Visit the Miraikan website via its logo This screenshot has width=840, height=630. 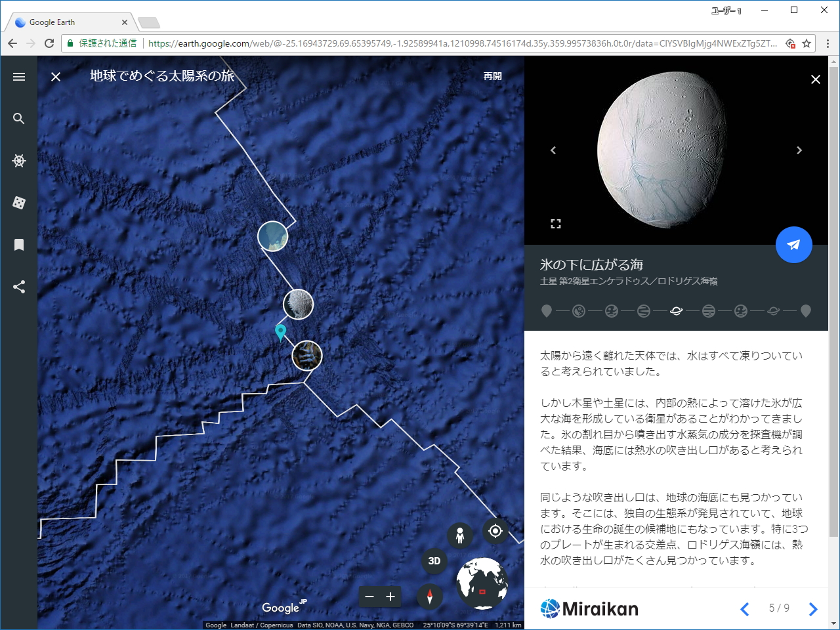[x=589, y=609]
